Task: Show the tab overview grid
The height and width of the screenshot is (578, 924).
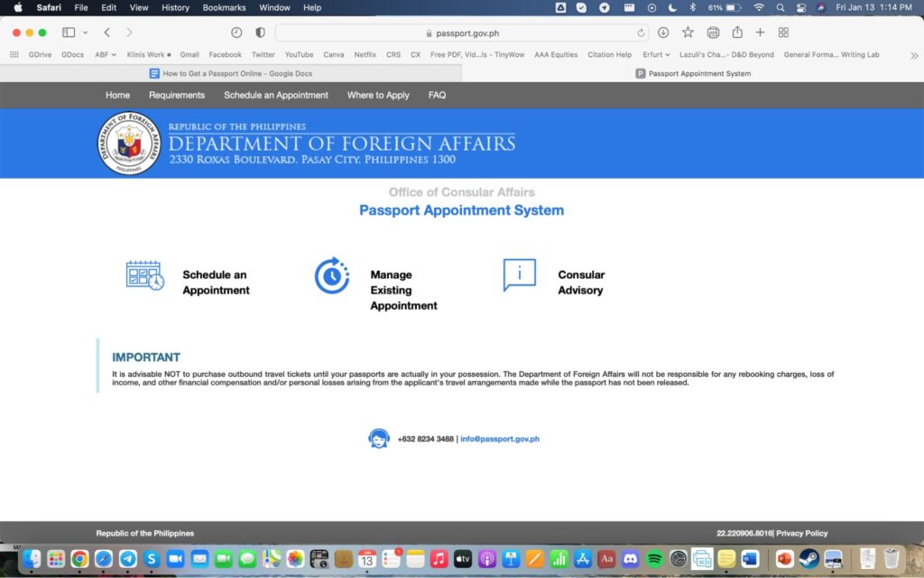Action: 783,33
